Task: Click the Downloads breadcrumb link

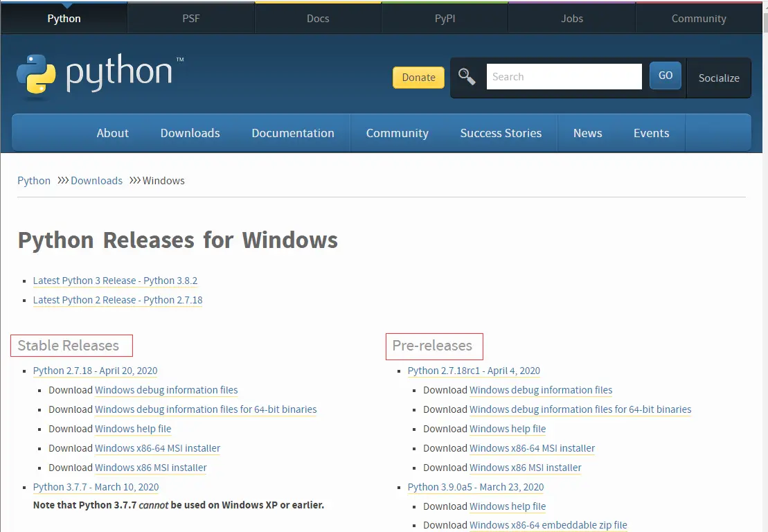Action: tap(96, 181)
